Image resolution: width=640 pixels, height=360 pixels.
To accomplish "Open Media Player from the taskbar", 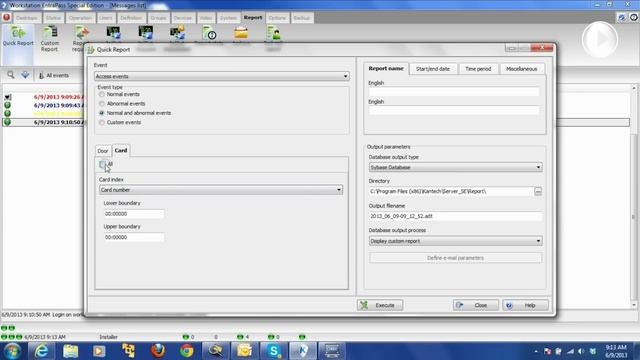I will pyautogui.click(x=99, y=351).
